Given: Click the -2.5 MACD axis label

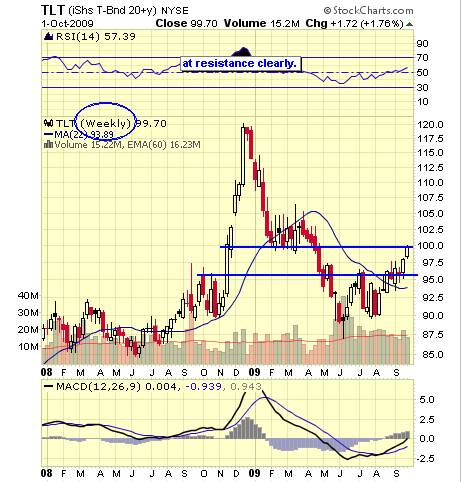Looking at the screenshot, I should (x=425, y=459).
